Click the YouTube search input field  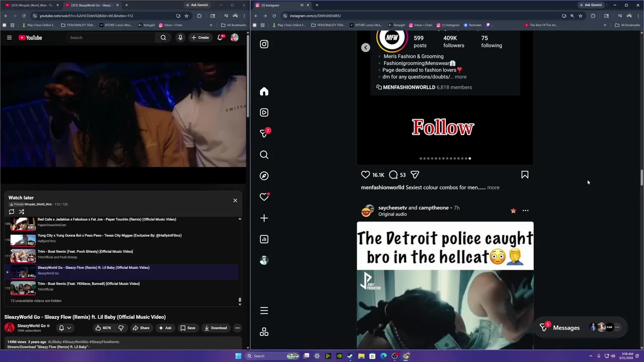click(x=111, y=38)
